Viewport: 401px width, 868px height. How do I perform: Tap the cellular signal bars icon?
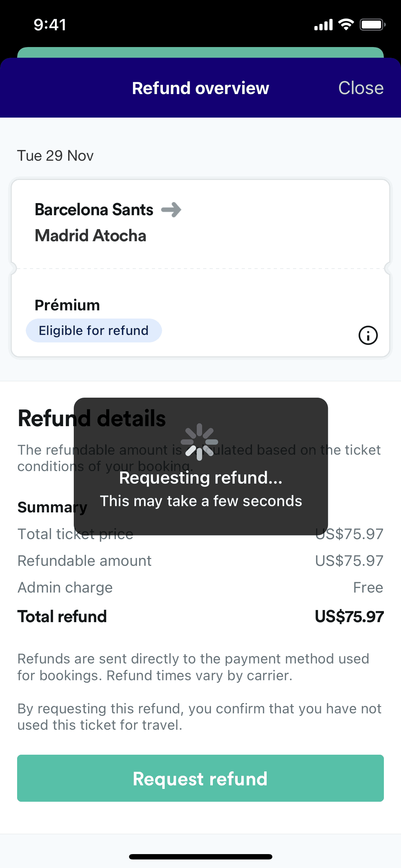[323, 25]
